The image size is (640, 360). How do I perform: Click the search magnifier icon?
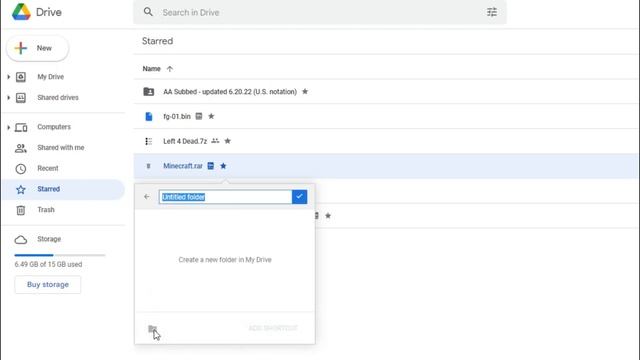[148, 12]
